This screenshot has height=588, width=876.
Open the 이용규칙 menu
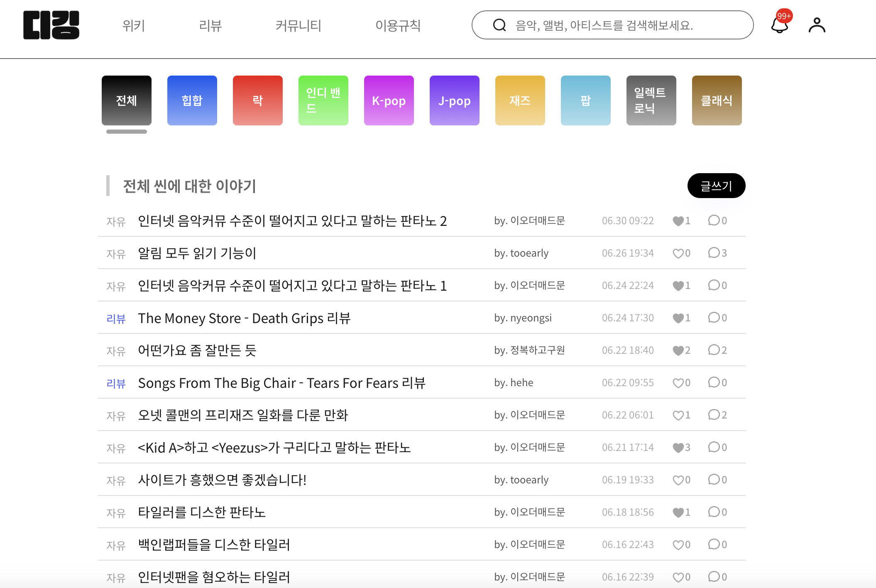coord(398,26)
